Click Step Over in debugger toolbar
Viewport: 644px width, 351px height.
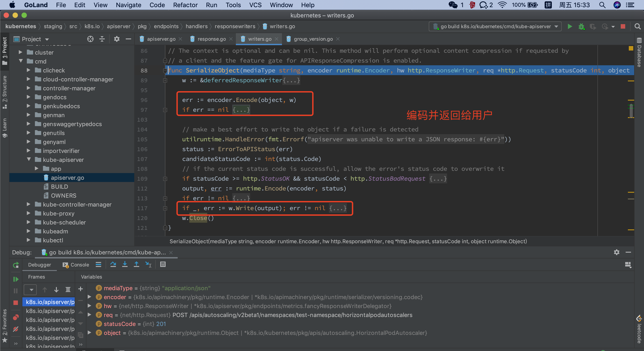(x=113, y=264)
